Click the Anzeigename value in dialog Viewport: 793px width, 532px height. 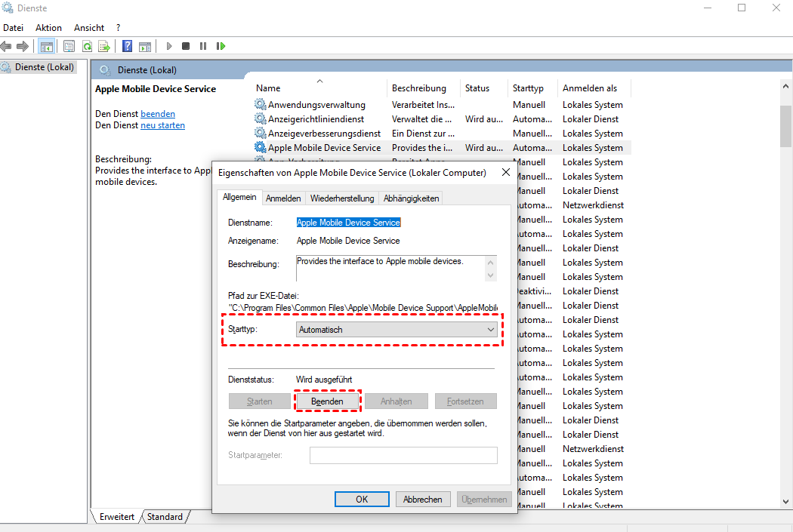click(x=348, y=241)
